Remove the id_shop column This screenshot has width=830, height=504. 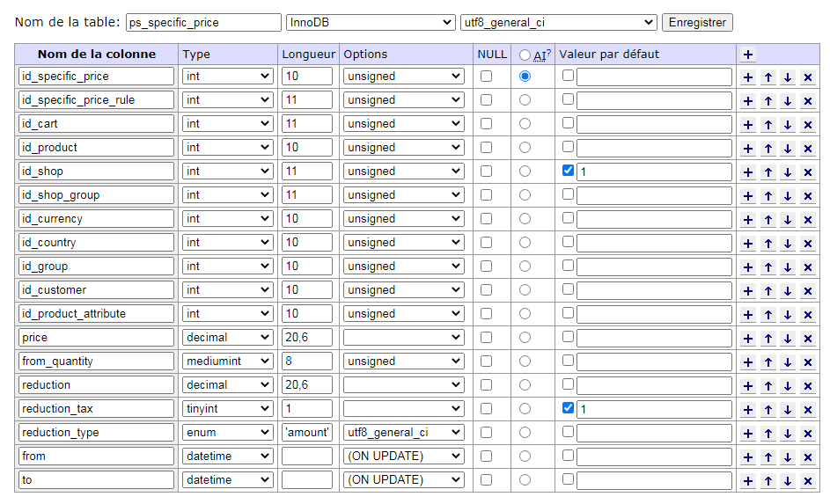808,172
